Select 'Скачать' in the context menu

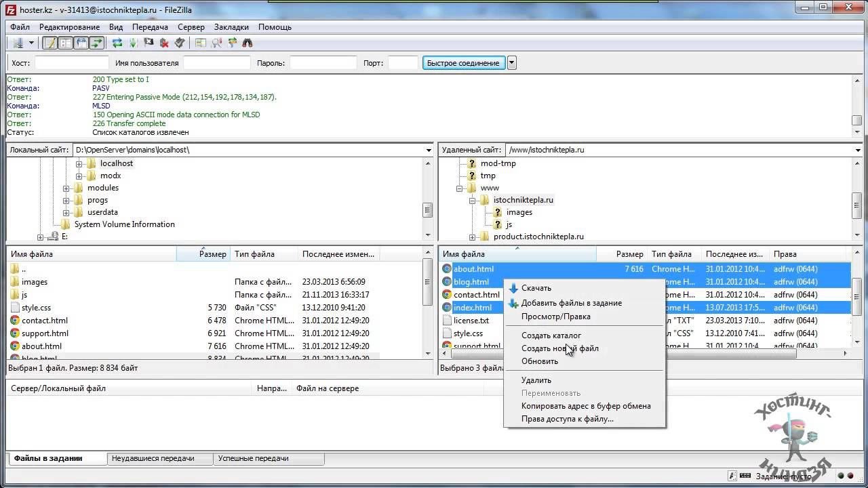click(x=536, y=288)
